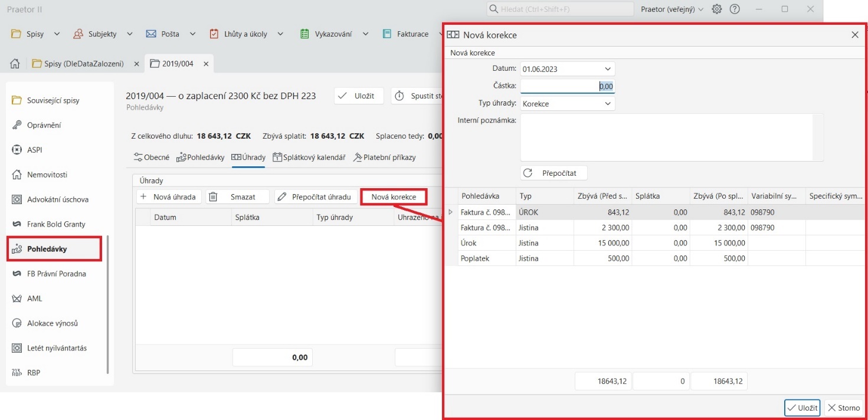This screenshot has width=868, height=420.
Task: Click the home icon tab
Action: tap(15, 64)
